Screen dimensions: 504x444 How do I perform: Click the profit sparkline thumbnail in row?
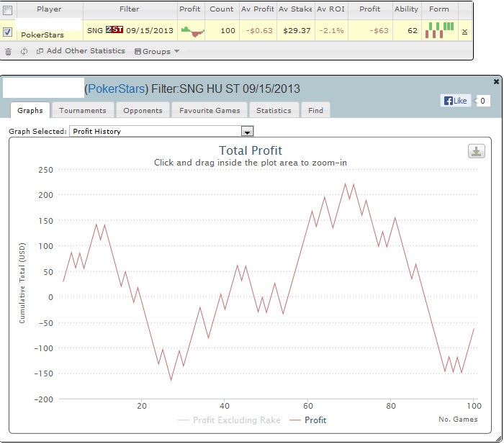[x=193, y=32]
